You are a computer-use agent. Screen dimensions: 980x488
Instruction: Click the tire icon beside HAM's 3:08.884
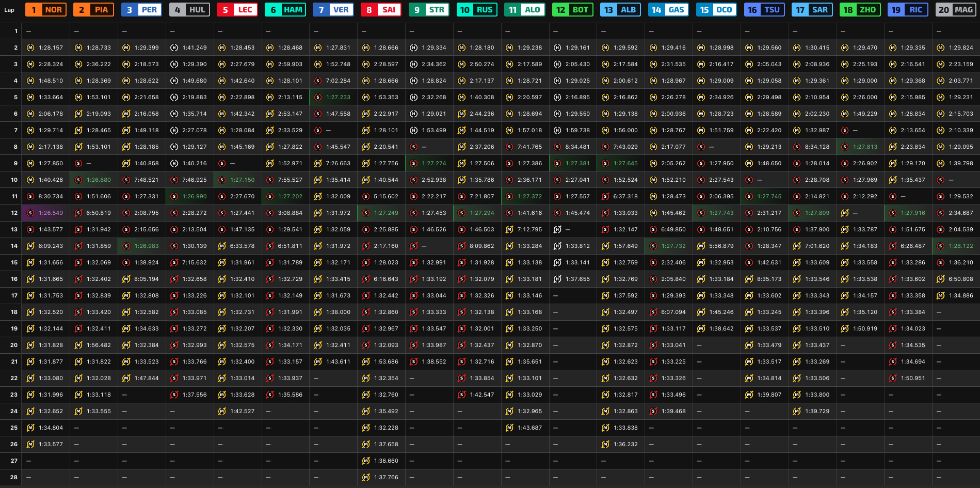pos(270,213)
